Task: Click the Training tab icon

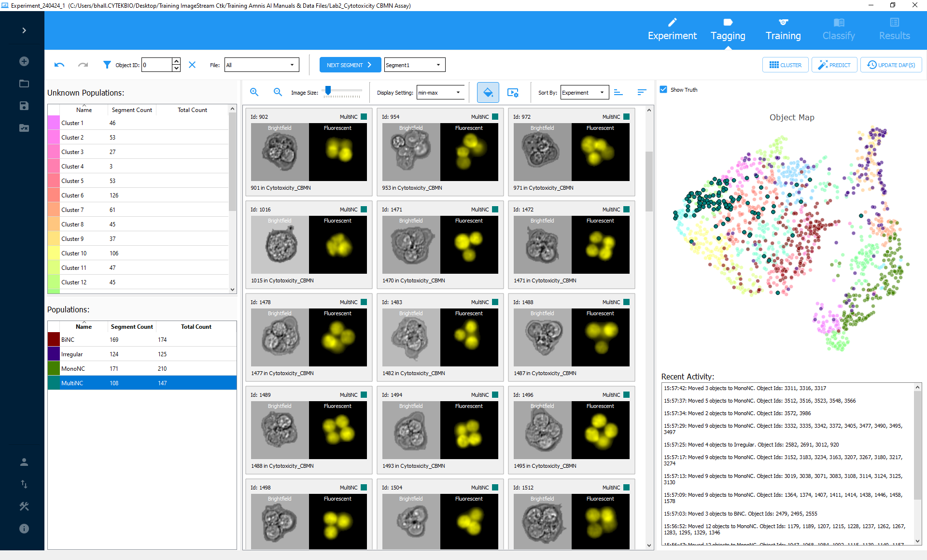Action: coord(783,22)
